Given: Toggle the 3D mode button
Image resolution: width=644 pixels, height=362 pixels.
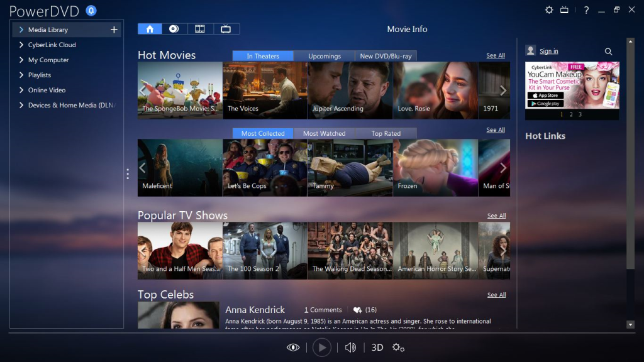Looking at the screenshot, I should point(377,348).
